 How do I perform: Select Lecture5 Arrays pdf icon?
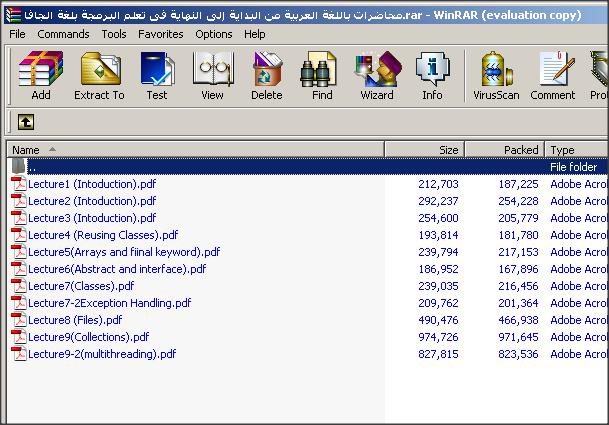point(19,252)
